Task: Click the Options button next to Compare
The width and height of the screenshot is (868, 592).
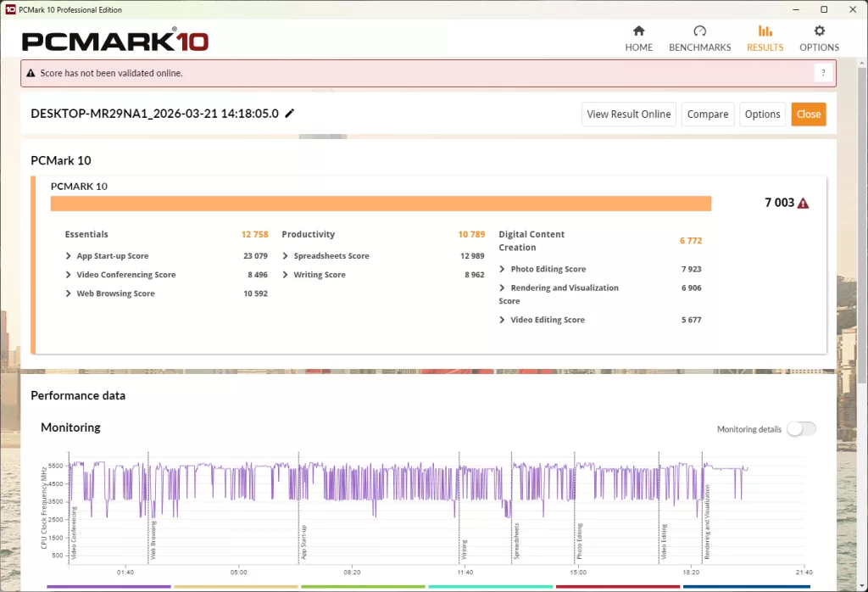Action: coord(762,114)
